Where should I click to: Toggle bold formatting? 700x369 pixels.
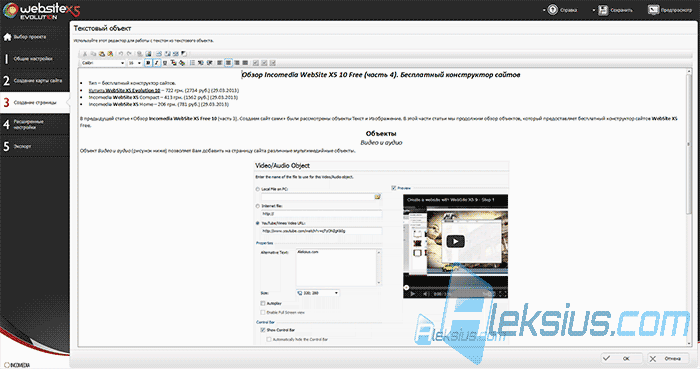pos(148,63)
